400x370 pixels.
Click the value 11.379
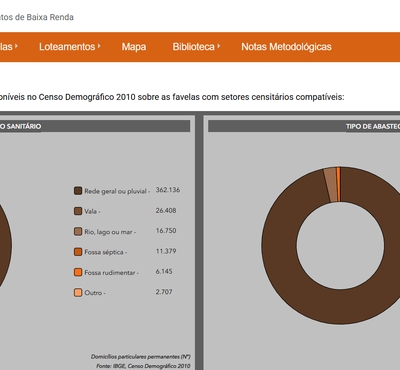166,251
